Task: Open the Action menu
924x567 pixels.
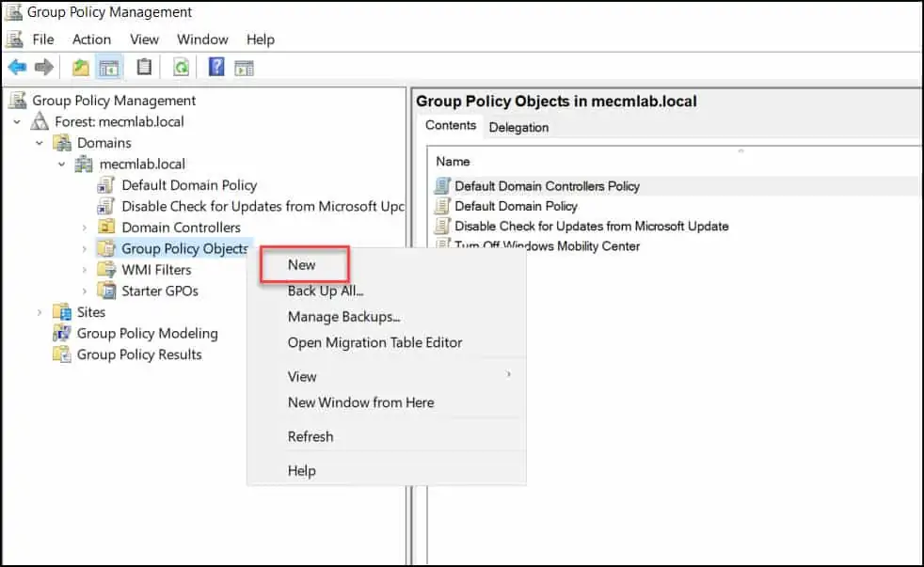Action: point(91,39)
